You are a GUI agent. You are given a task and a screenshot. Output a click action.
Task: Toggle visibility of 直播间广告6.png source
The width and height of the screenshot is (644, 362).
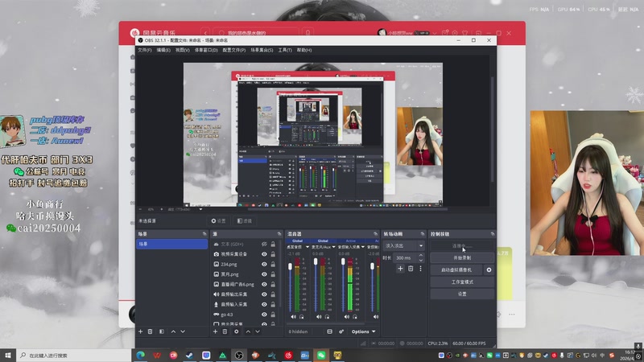tap(264, 285)
